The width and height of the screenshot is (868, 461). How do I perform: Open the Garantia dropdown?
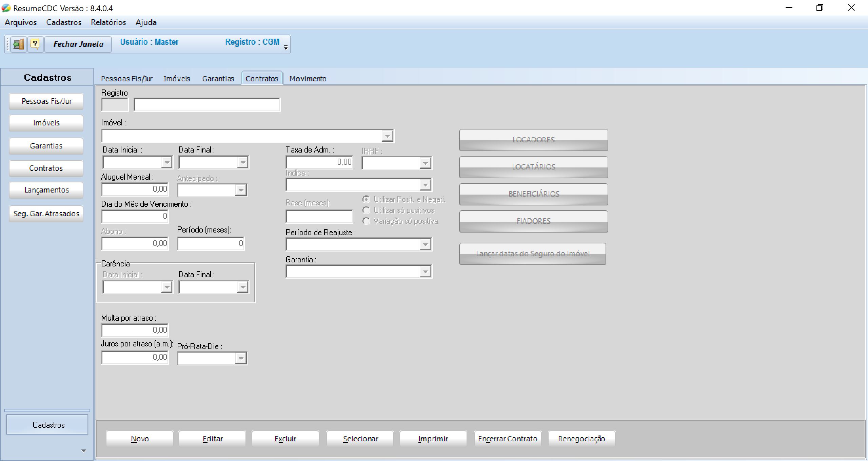point(425,272)
